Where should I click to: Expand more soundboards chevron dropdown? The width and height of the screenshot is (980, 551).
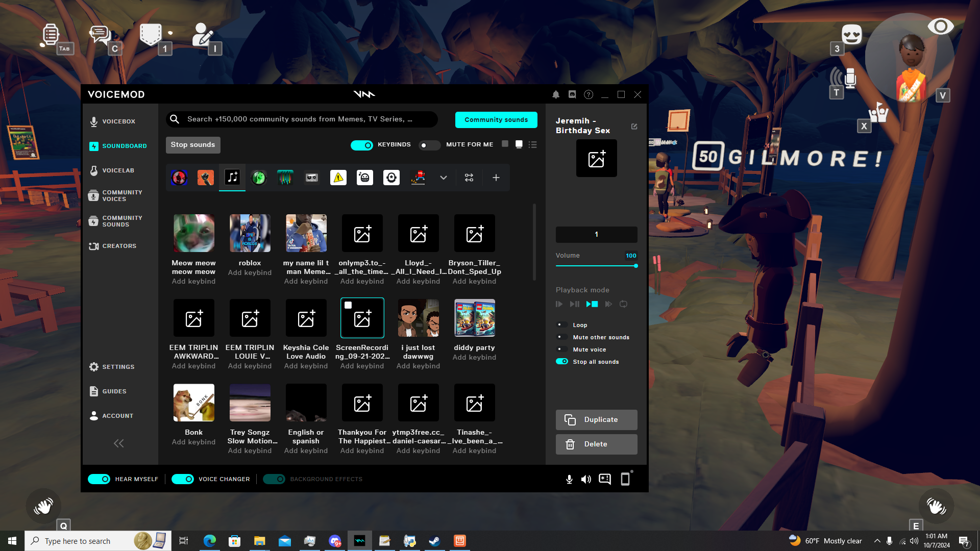pos(443,178)
